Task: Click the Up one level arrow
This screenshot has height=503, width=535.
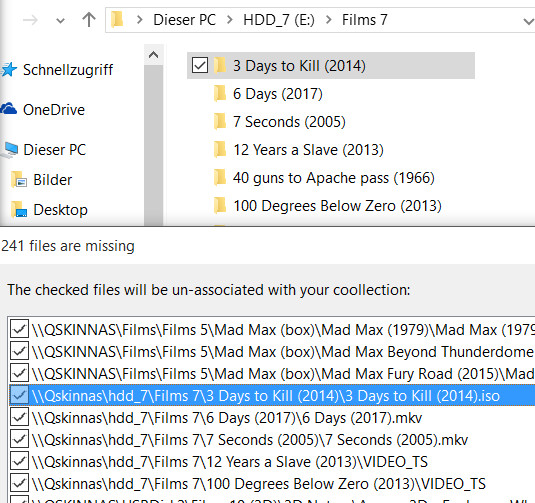Action: 89,20
